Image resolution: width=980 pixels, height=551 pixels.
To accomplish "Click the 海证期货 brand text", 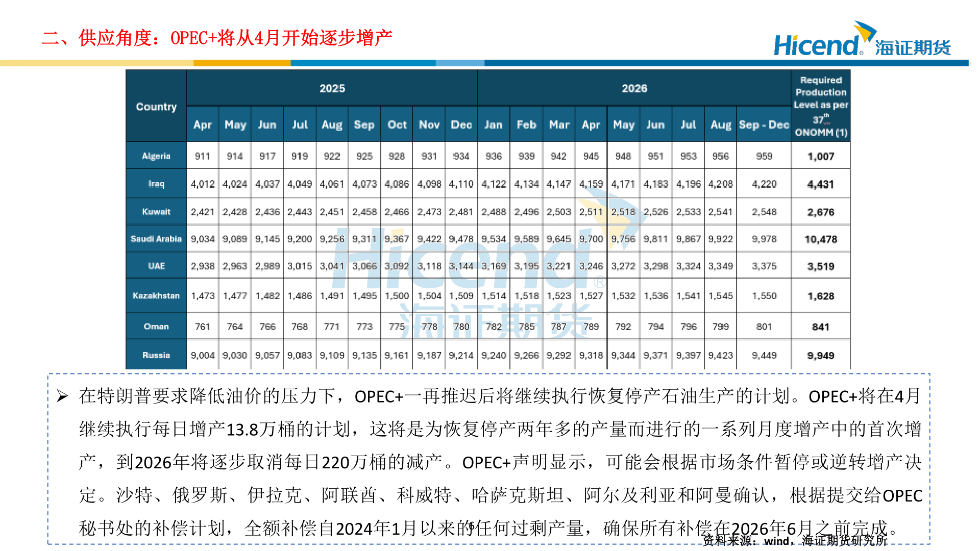I will [x=913, y=47].
